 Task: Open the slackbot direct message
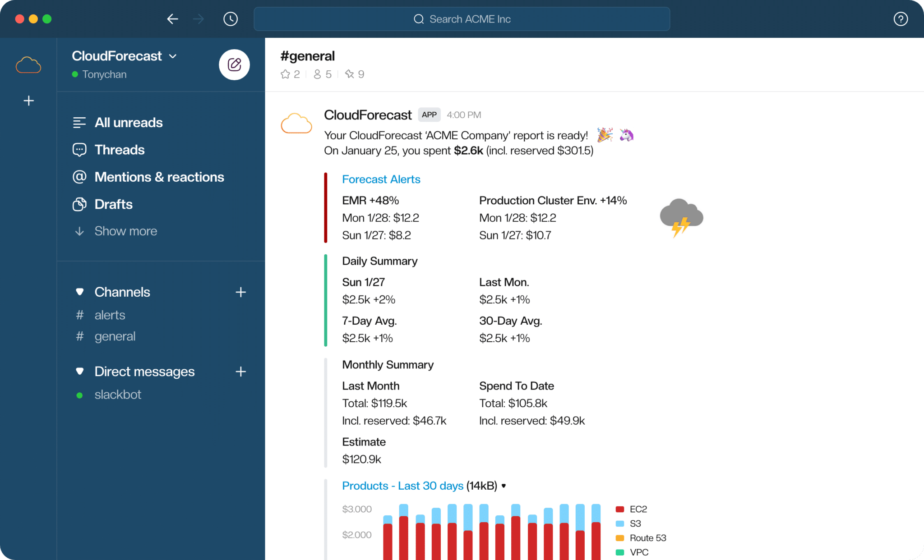coord(118,394)
